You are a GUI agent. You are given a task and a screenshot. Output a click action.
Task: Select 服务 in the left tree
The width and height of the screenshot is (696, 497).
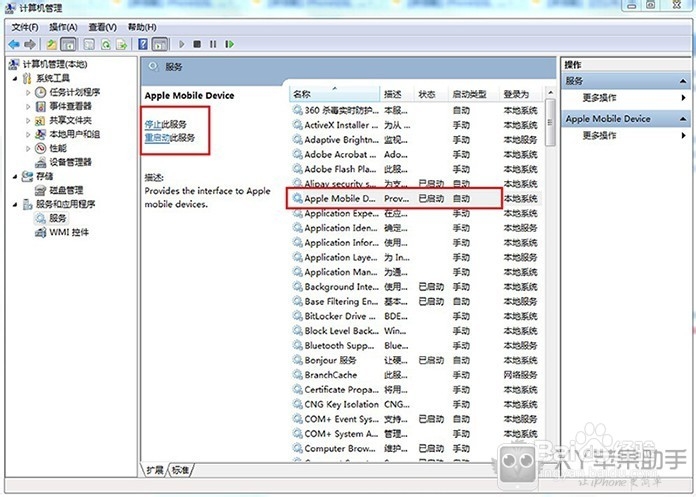point(57,218)
